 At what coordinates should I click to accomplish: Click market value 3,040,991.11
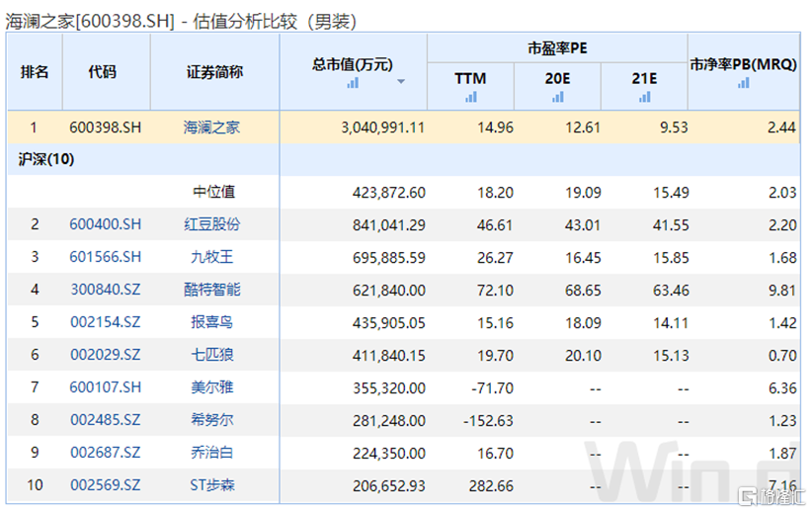pyautogui.click(x=382, y=128)
